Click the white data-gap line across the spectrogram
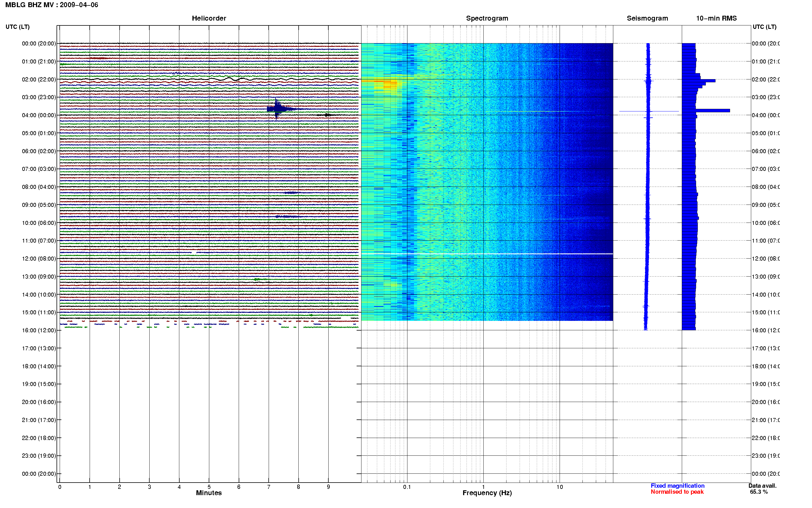Screen dimensions: 812x508 pyautogui.click(x=487, y=254)
